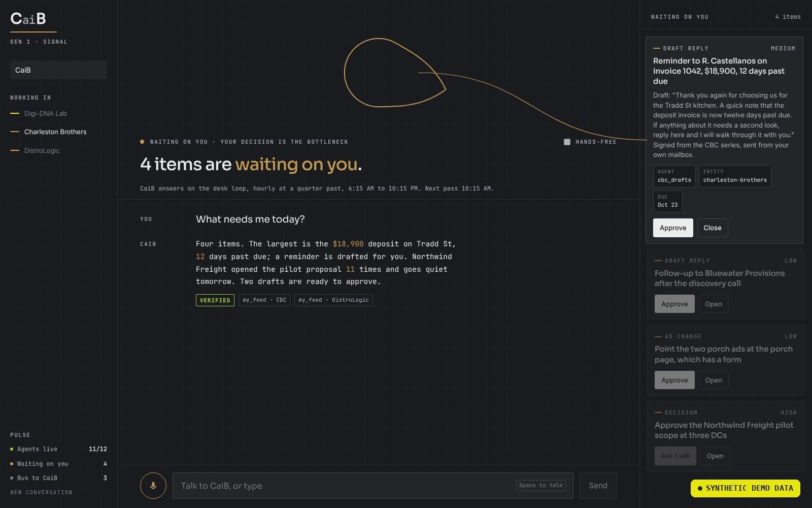Click Bus to CaiB pulse row

click(58, 478)
